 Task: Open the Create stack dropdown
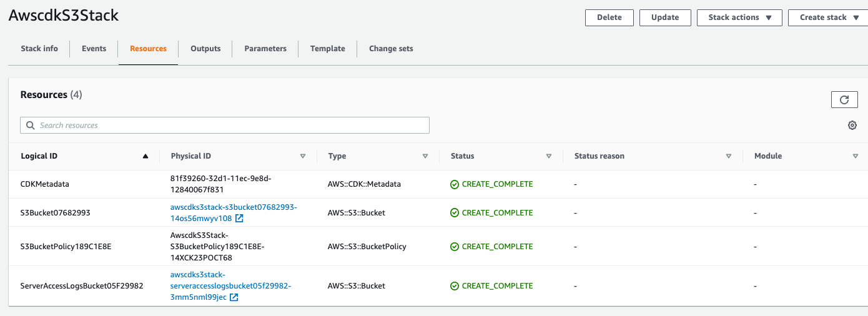click(x=828, y=17)
